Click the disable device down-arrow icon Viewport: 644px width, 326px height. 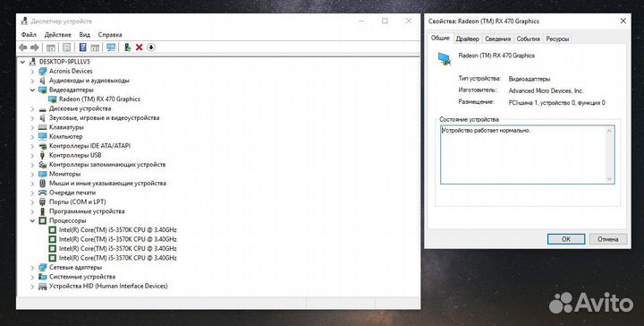pos(151,47)
